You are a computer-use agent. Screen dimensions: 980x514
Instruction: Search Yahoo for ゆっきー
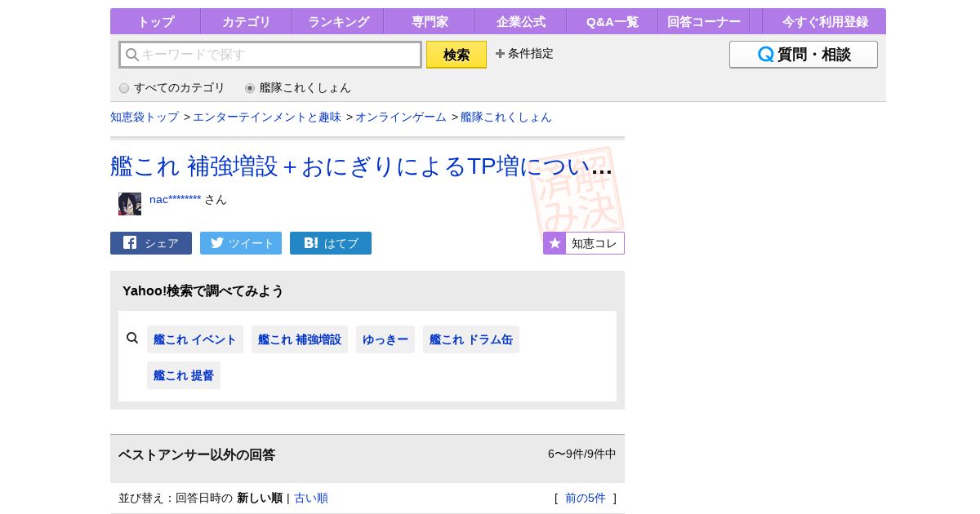click(385, 339)
